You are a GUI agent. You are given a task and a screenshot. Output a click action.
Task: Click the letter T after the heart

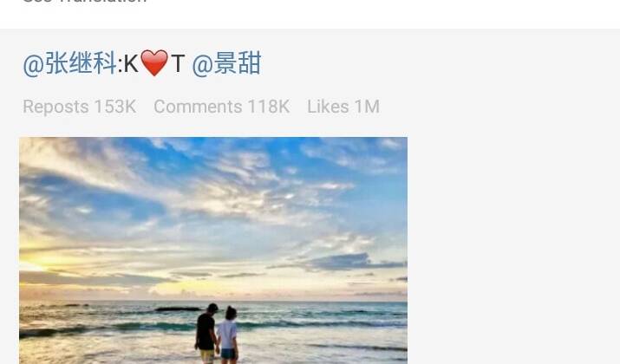[x=178, y=63]
